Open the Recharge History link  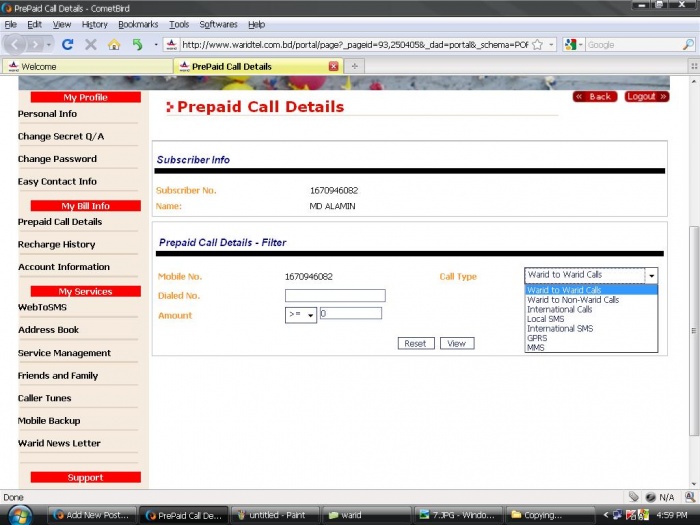pos(57,245)
